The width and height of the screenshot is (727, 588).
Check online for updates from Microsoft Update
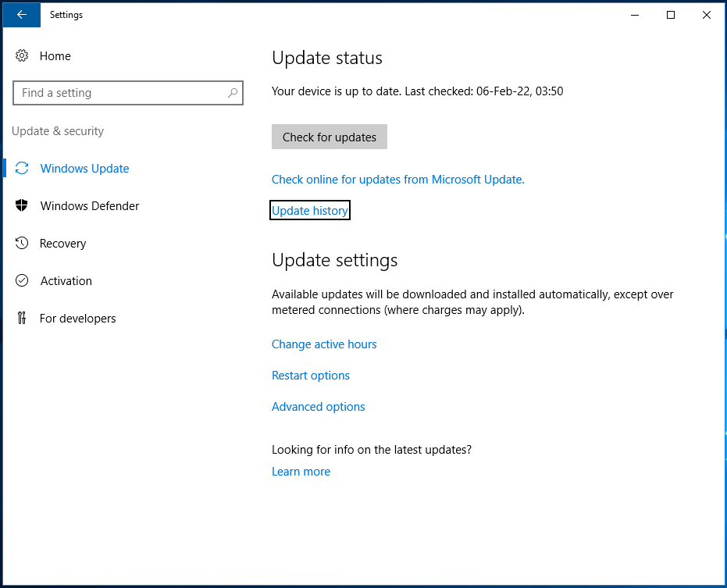[397, 179]
